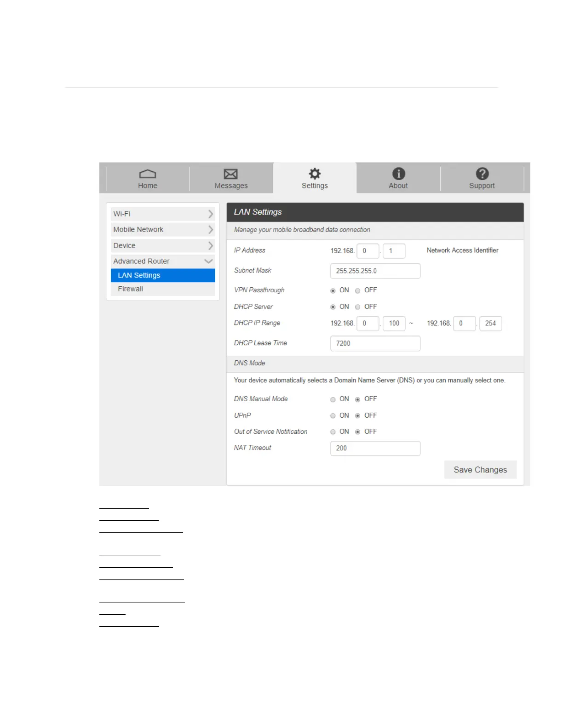This screenshot has height=728, width=563.
Task: Open the Messages envelope icon
Action: click(x=231, y=174)
